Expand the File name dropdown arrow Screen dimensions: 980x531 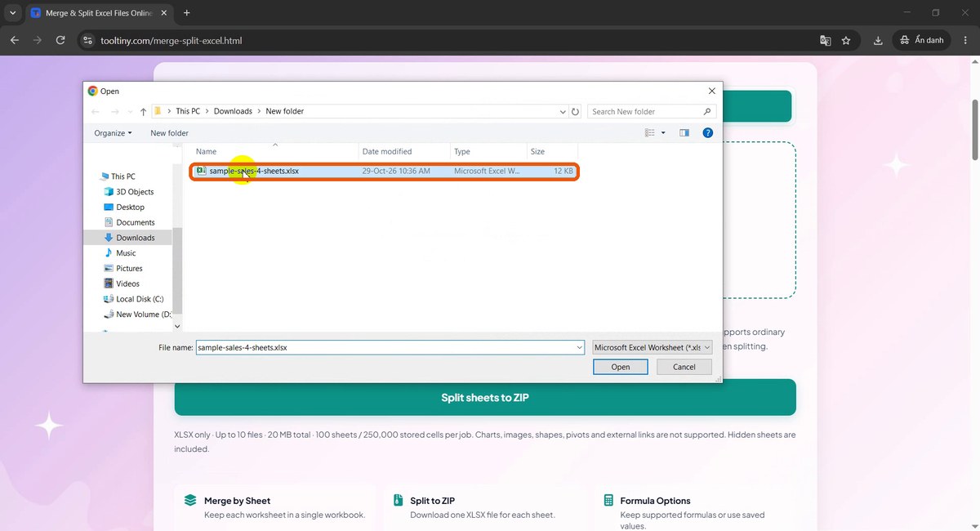[x=579, y=347]
